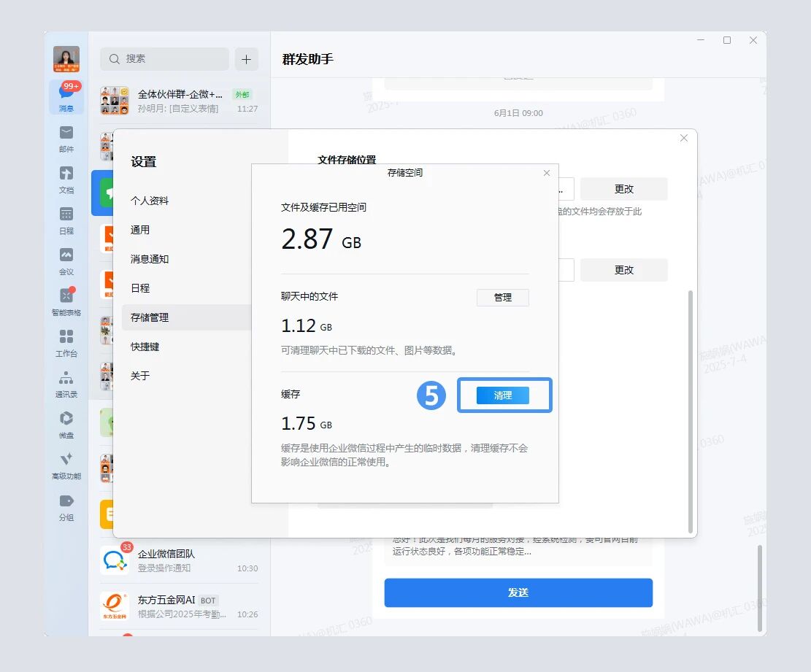Click the user profile avatar
811x672 pixels.
66,59
